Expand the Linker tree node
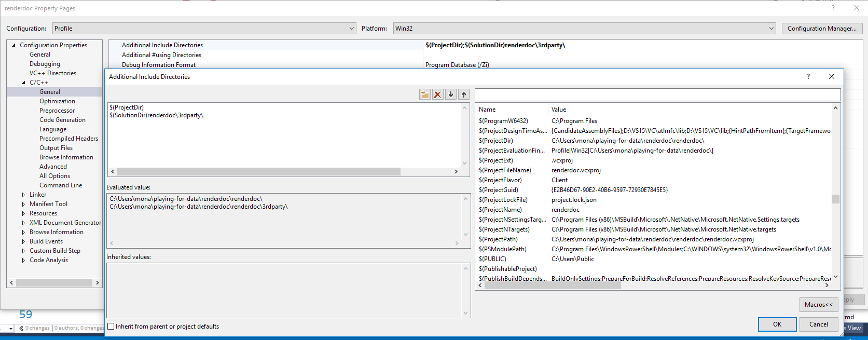This screenshot has height=340, width=868. pos(23,195)
